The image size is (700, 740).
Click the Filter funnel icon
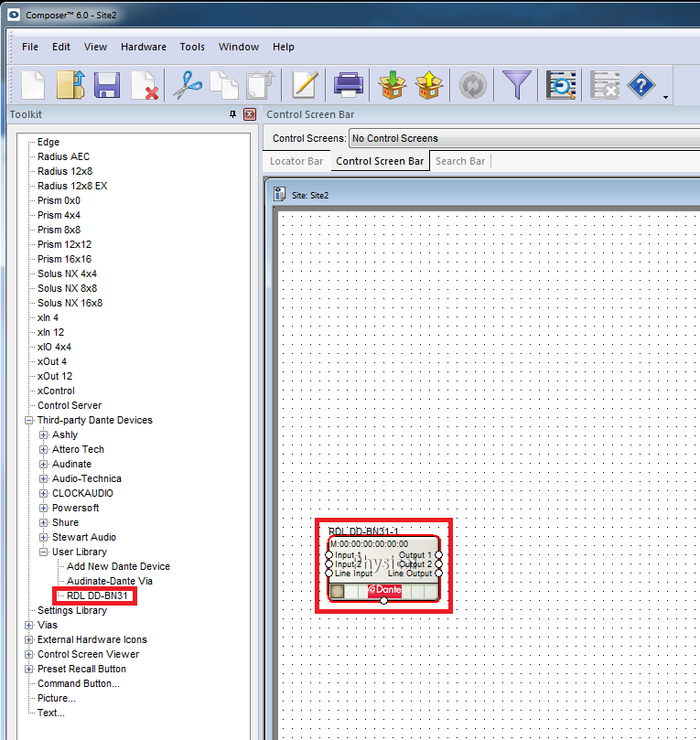click(517, 85)
